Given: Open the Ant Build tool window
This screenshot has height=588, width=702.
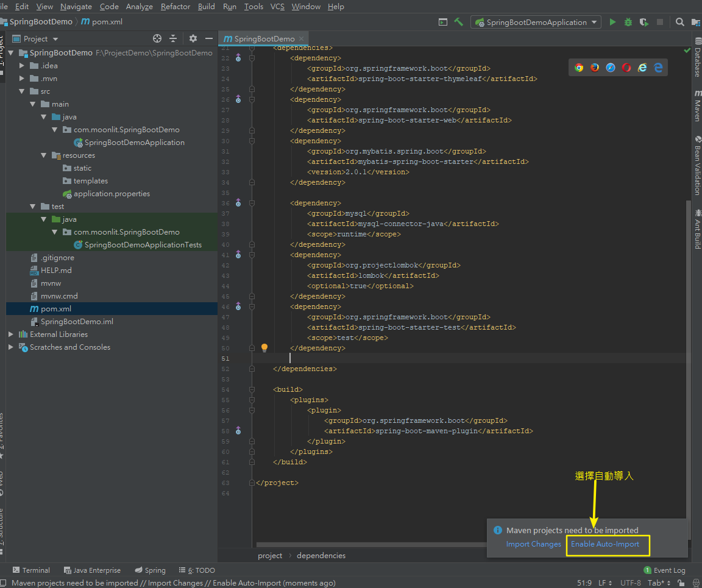Looking at the screenshot, I should click(x=698, y=228).
